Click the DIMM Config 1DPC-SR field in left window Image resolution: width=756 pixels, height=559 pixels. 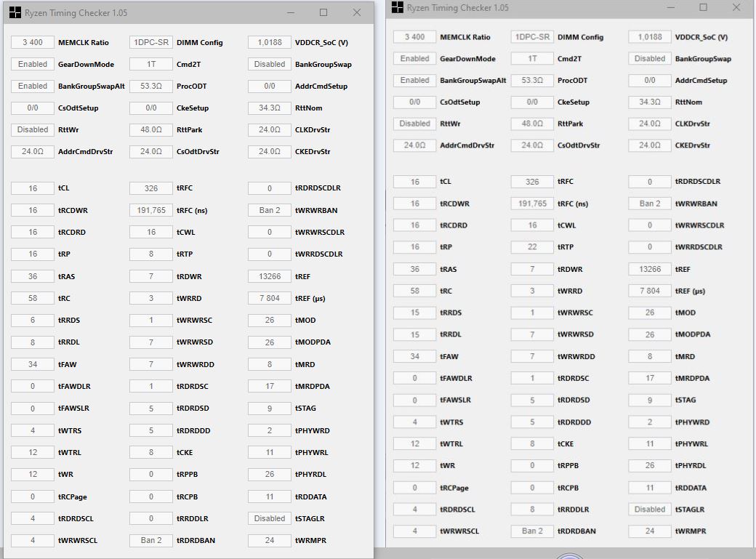click(x=151, y=42)
